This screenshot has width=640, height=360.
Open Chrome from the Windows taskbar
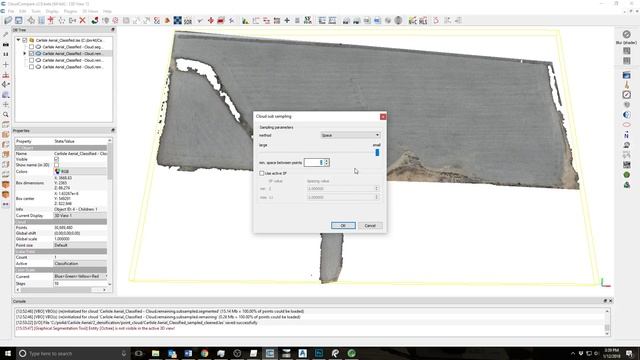tap(204, 353)
